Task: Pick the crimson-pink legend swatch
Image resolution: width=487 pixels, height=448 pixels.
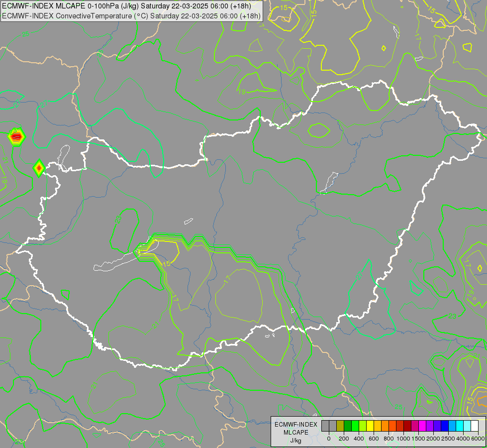Action: click(x=415, y=426)
